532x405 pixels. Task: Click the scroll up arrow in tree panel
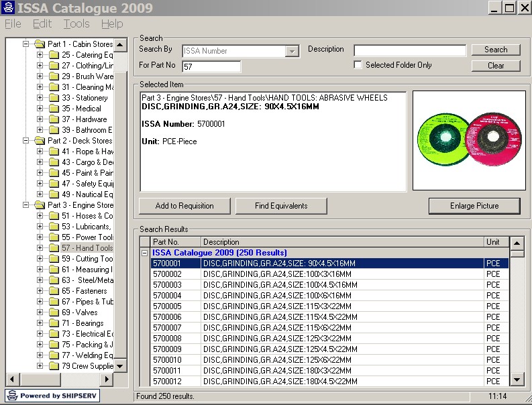click(x=120, y=44)
